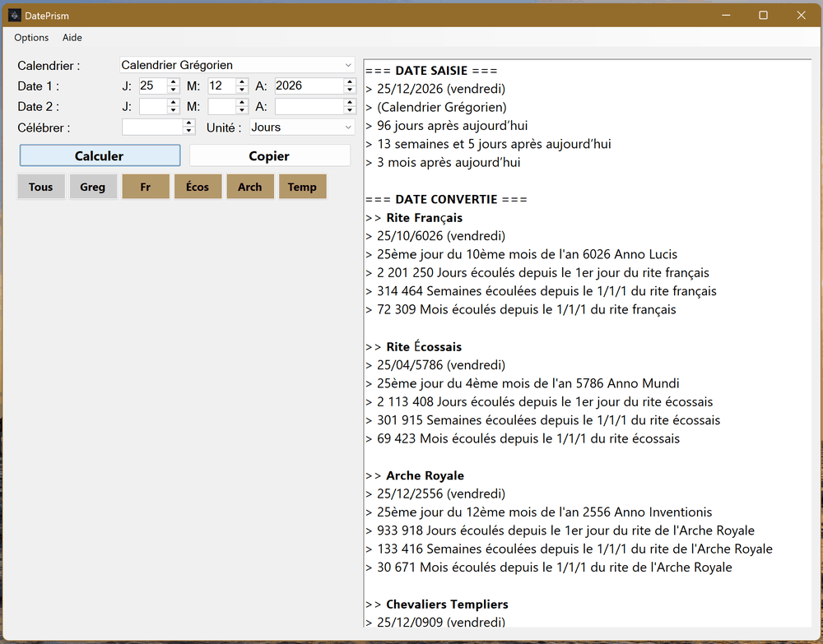Select the Tous filter button
Image resolution: width=823 pixels, height=644 pixels.
(41, 187)
